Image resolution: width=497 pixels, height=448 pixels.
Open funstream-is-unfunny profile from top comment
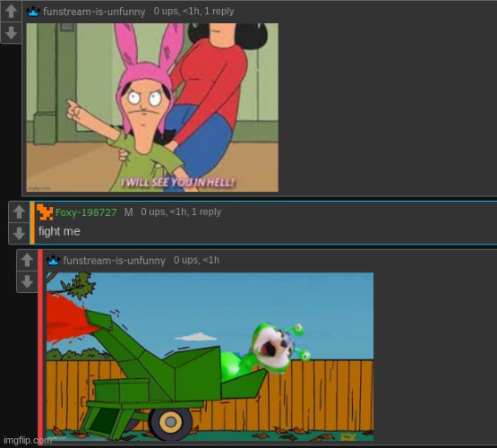pyautogui.click(x=94, y=12)
